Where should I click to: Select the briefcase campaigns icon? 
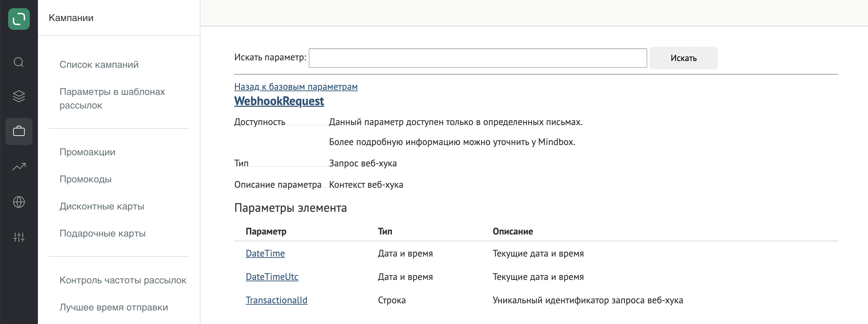(x=19, y=131)
